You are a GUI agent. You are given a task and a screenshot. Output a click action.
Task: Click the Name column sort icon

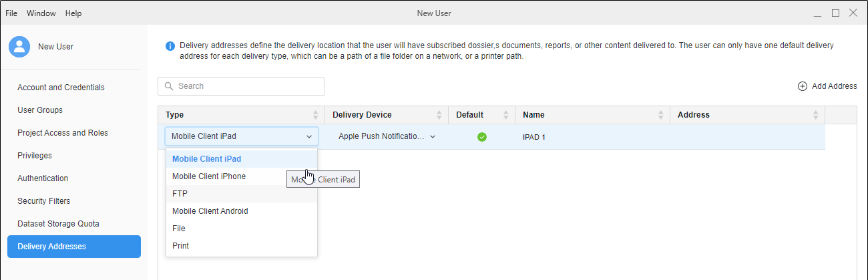(661, 115)
